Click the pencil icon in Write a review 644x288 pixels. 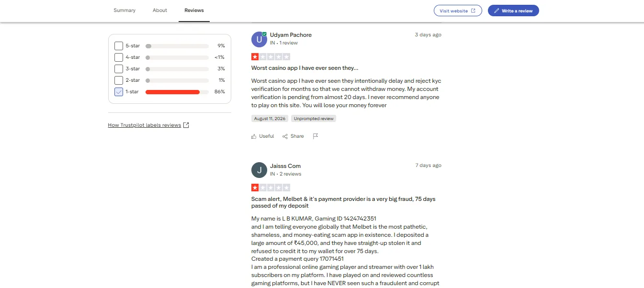tap(497, 11)
